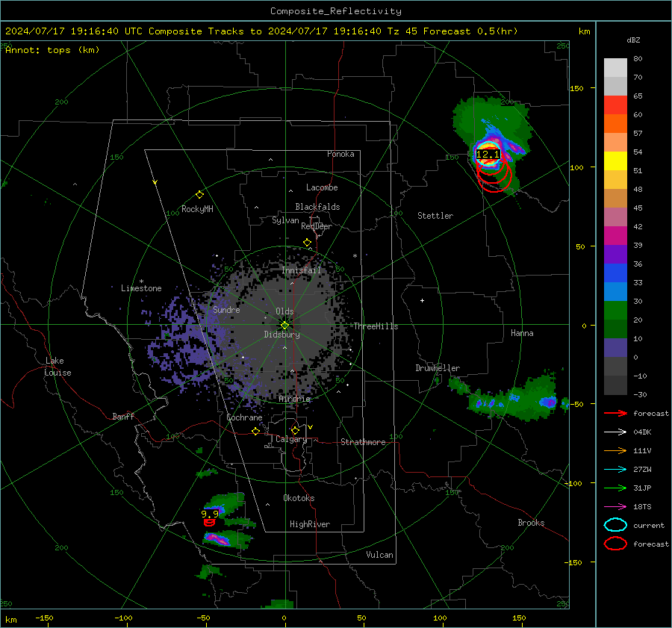
Task: Click the Limestone label
Action: [141, 288]
